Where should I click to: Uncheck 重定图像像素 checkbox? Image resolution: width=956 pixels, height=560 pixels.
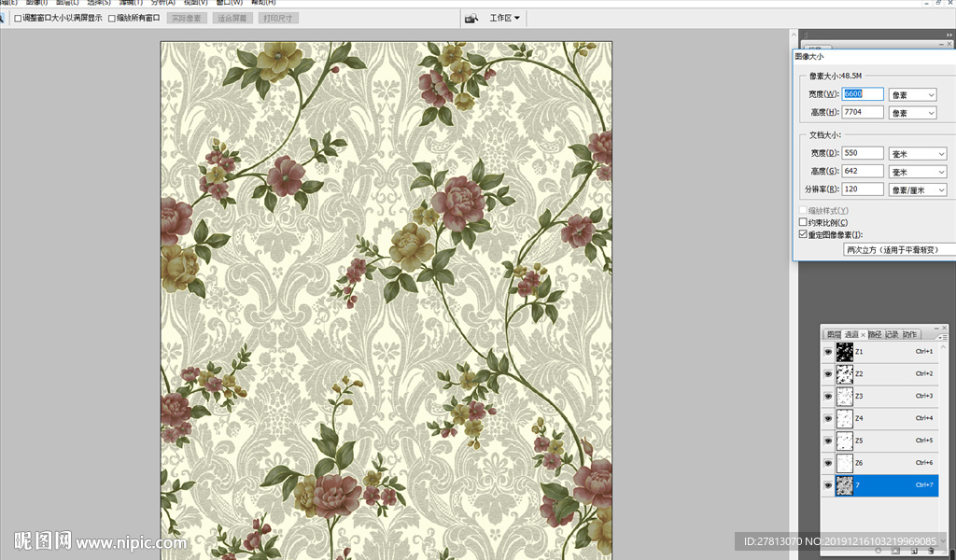coord(803,234)
